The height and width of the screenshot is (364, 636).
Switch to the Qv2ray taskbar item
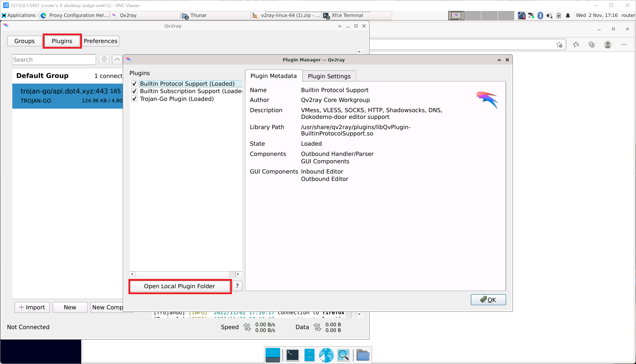(x=145, y=16)
